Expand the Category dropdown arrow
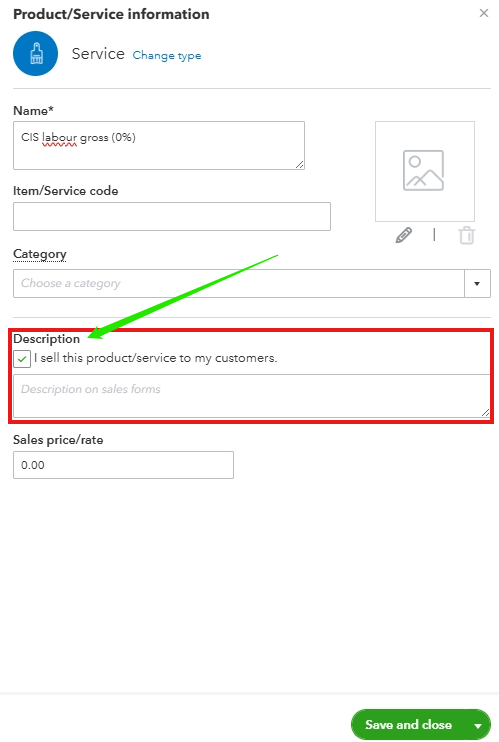The width and height of the screenshot is (499, 742). coord(477,283)
